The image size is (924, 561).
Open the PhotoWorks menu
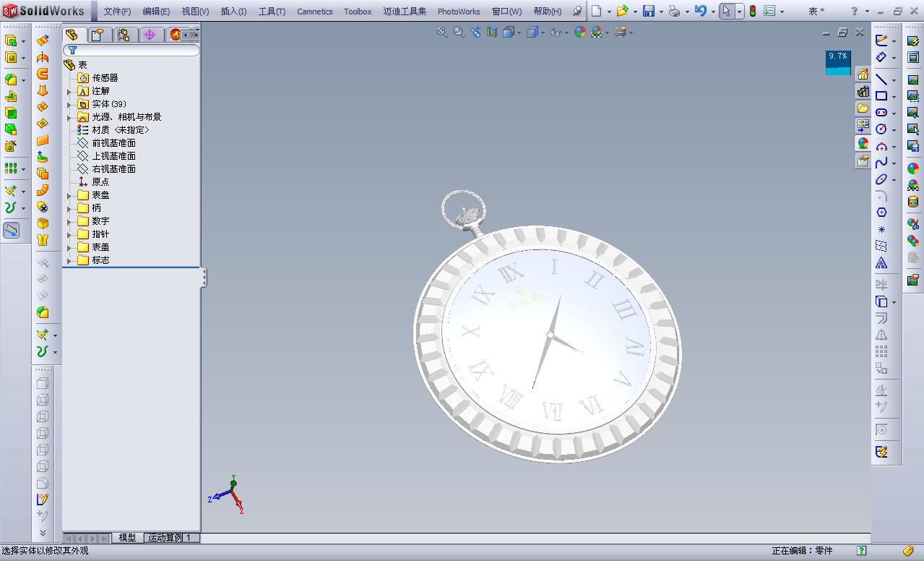click(459, 12)
